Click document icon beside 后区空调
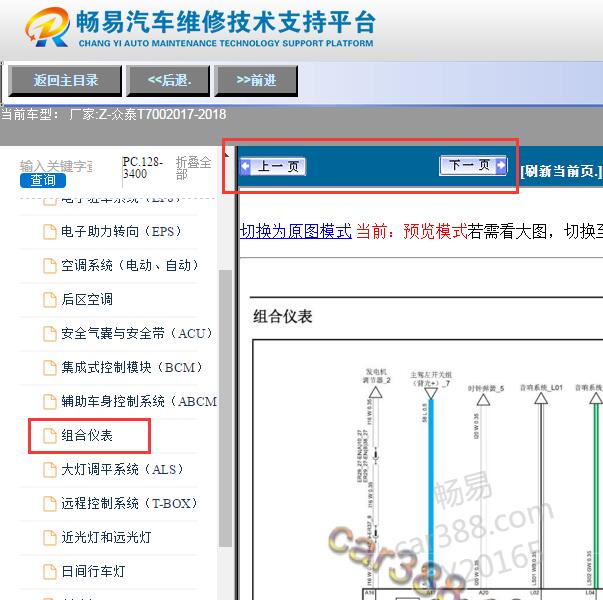 50,299
